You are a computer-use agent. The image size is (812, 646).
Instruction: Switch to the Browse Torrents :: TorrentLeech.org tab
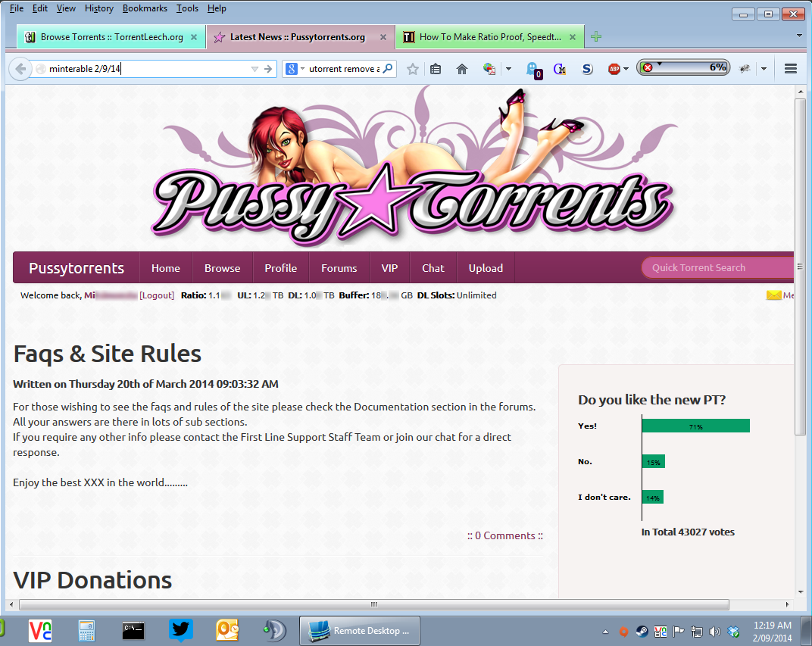tap(111, 37)
